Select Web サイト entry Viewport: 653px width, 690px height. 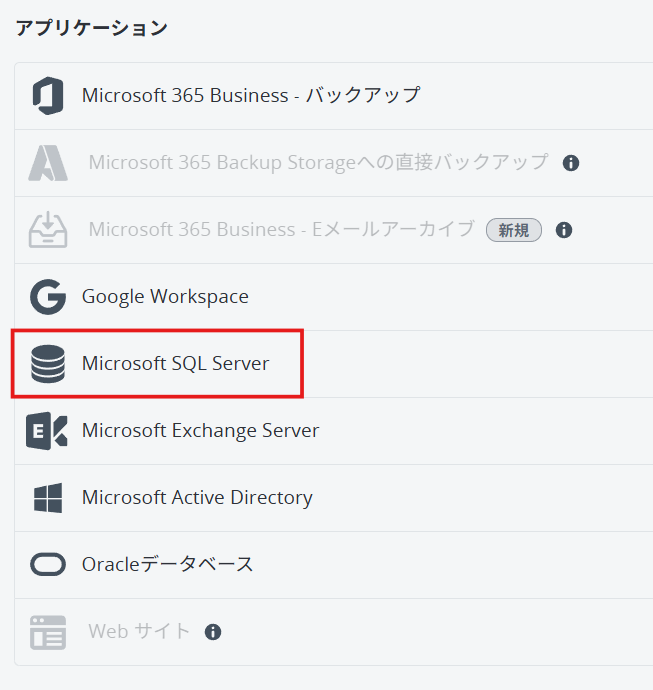[x=139, y=631]
